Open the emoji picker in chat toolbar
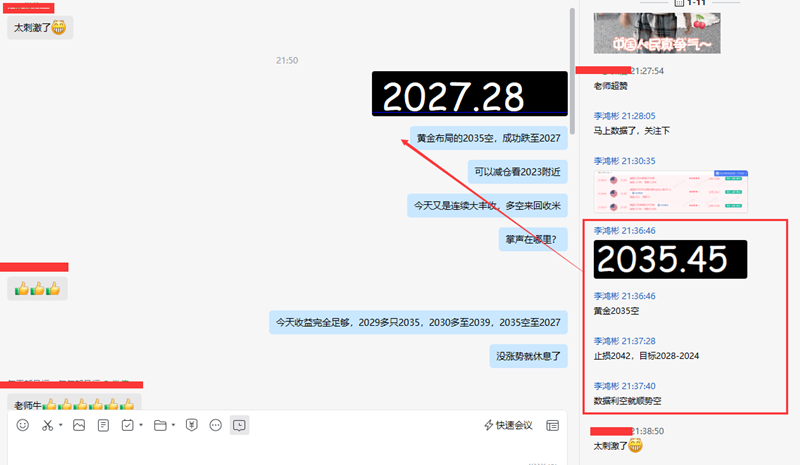The height and width of the screenshot is (465, 800). click(22, 425)
